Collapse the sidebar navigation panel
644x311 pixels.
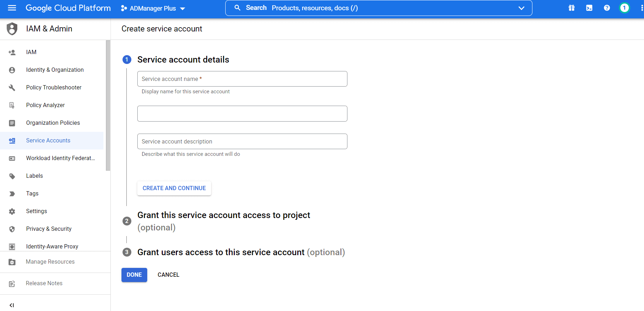tap(12, 305)
